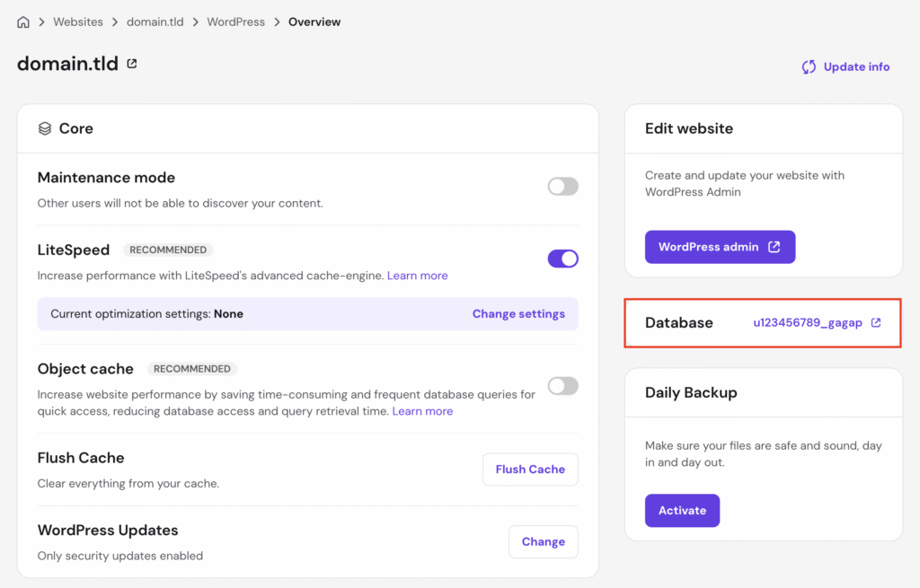
Task: Enable Maintenance mode
Action: [562, 186]
